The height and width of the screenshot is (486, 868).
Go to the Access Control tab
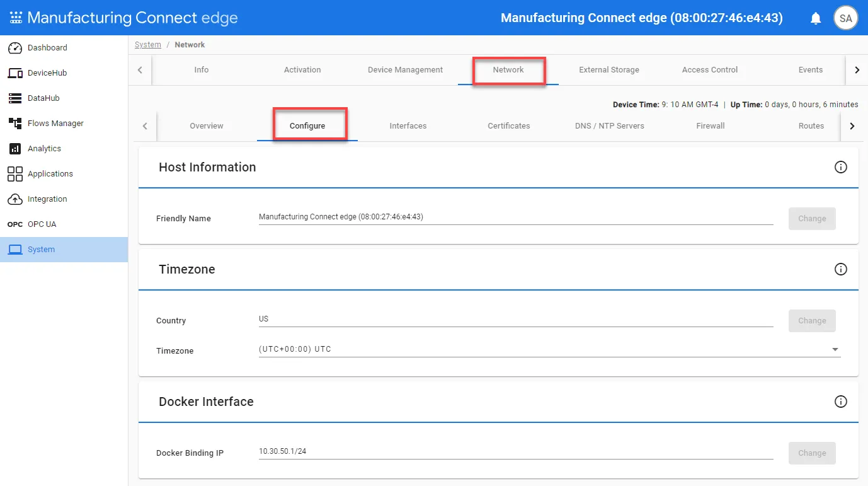pyautogui.click(x=710, y=70)
